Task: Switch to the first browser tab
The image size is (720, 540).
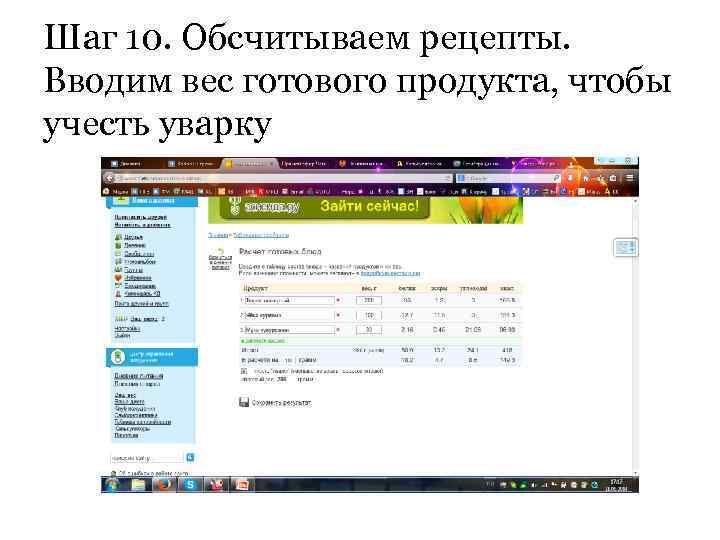Action: 131,163
